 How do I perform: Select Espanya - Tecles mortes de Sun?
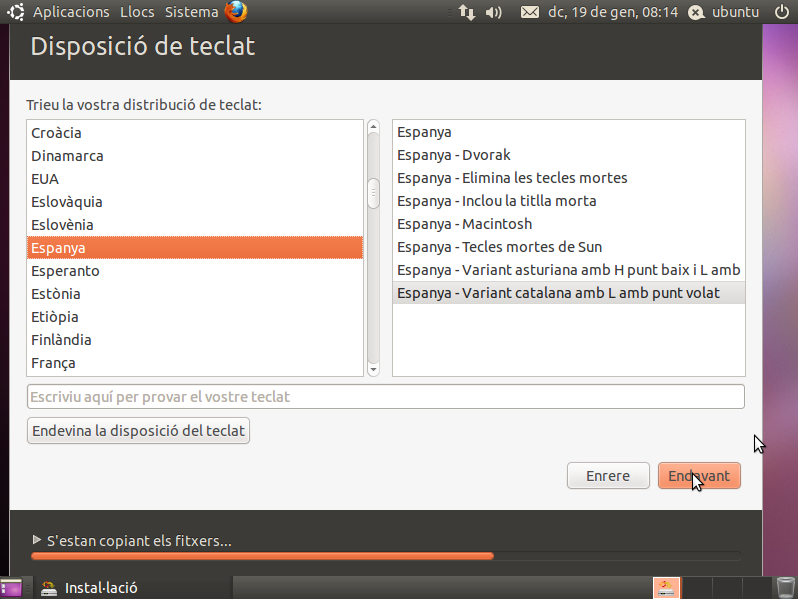click(569, 247)
